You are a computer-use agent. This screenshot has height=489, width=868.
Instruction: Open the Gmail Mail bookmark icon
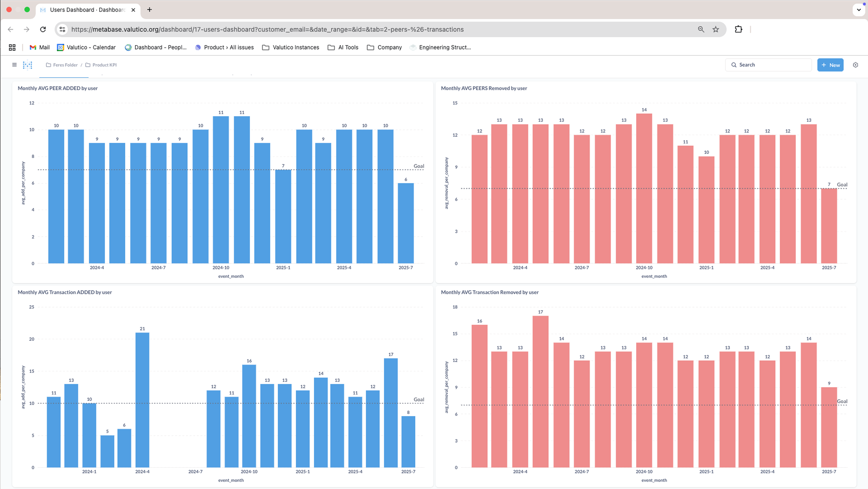tap(33, 47)
